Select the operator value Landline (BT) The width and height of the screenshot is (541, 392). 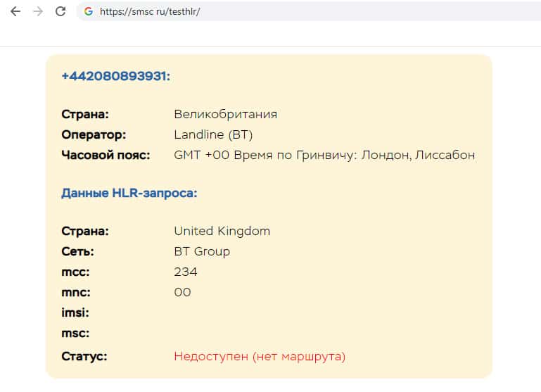click(213, 134)
